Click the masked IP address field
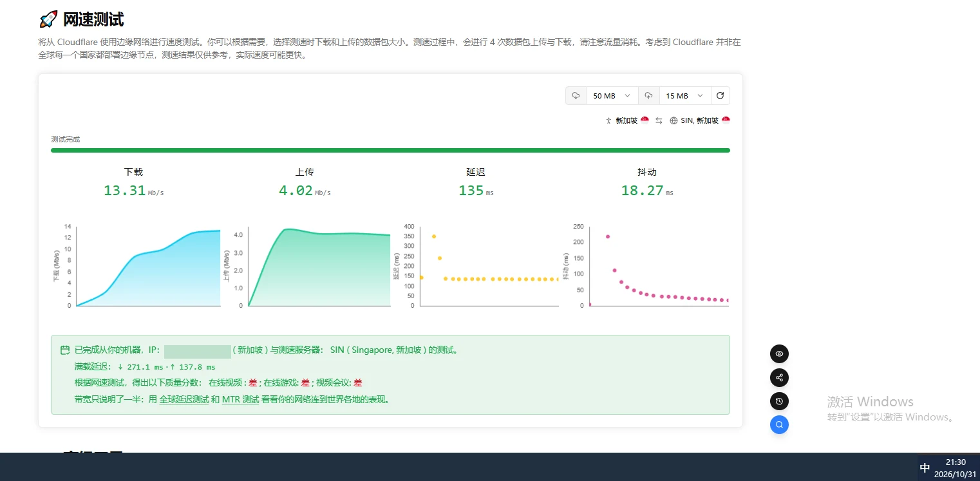Image resolution: width=980 pixels, height=481 pixels. tap(198, 351)
